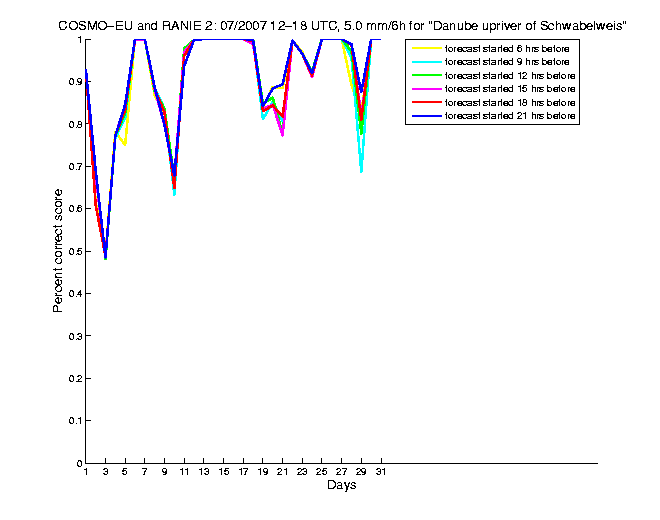Click the yellow legend line swatch
The height and width of the screenshot is (520, 660).
[427, 49]
